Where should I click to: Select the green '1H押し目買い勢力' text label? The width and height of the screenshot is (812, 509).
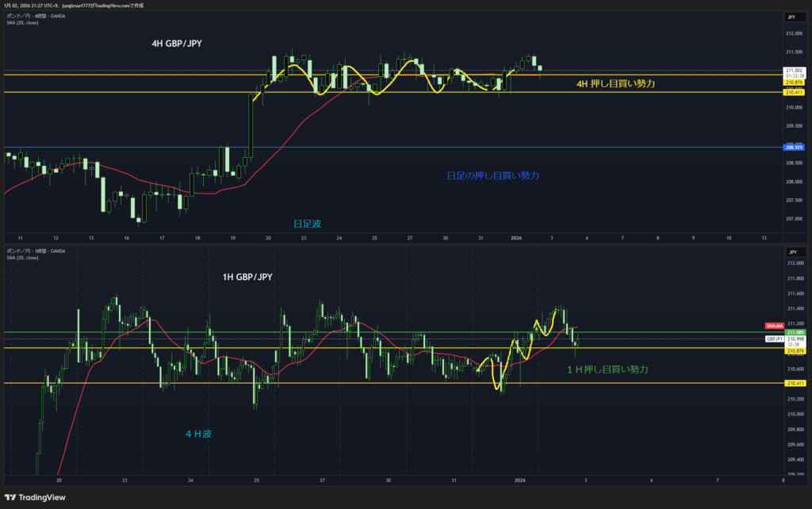coord(607,369)
